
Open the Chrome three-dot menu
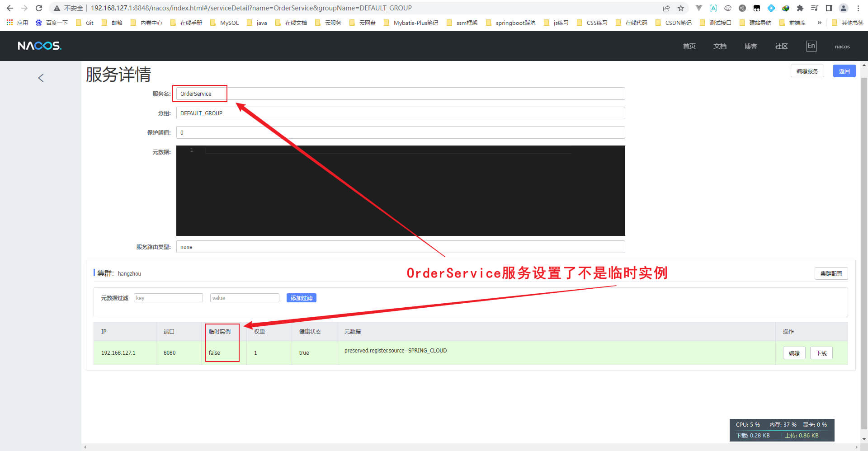(x=858, y=8)
